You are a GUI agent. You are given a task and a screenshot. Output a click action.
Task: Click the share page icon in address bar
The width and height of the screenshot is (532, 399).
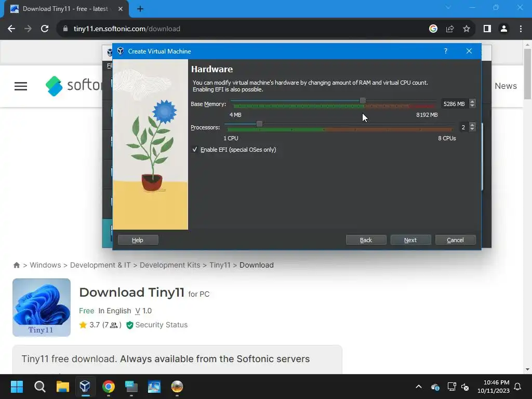450,29
